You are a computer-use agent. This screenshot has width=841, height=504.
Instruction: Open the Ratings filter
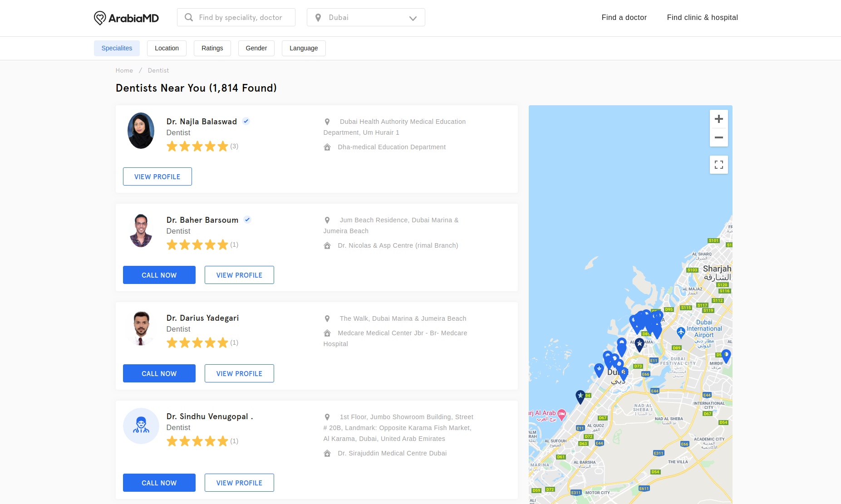[212, 48]
